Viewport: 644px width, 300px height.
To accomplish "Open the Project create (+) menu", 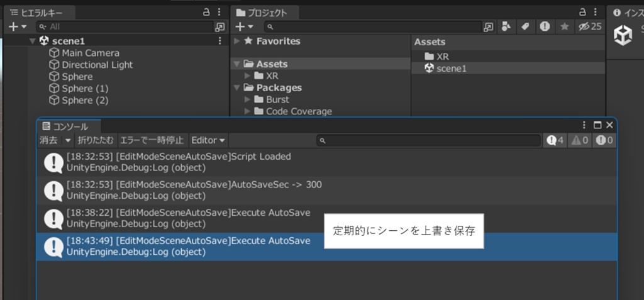I will coord(245,26).
